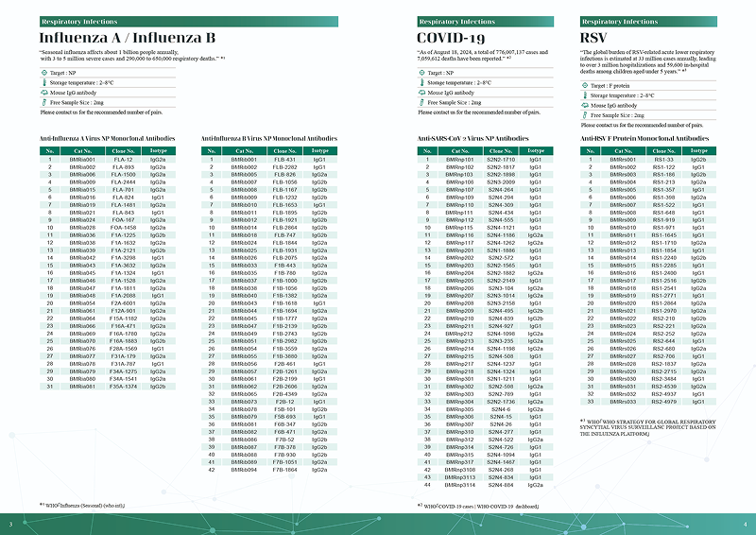Select the Isotype header in the RSV table
This screenshot has width=756, height=535.
coord(698,151)
